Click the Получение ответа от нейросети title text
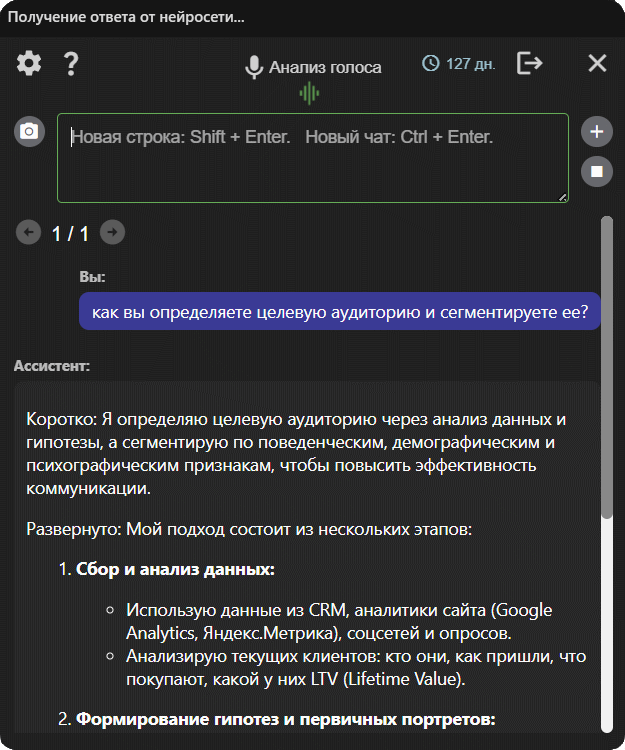This screenshot has height=750, width=625. tap(126, 17)
